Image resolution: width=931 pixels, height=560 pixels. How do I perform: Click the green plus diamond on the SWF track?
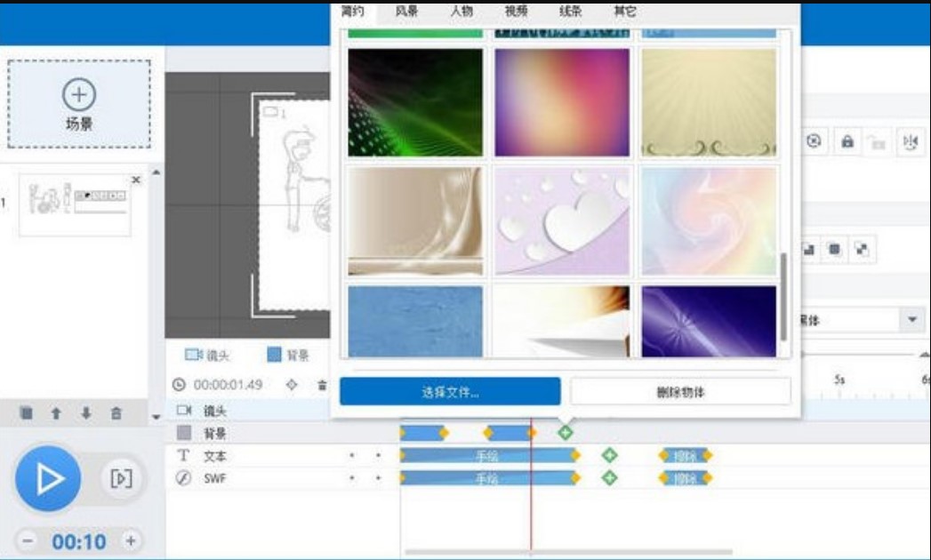pyautogui.click(x=609, y=478)
